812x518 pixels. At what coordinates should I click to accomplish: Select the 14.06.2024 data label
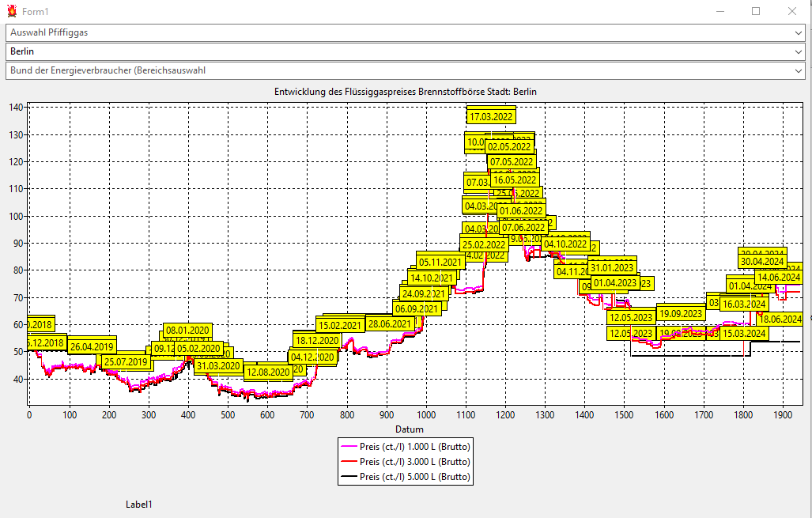pyautogui.click(x=780, y=277)
